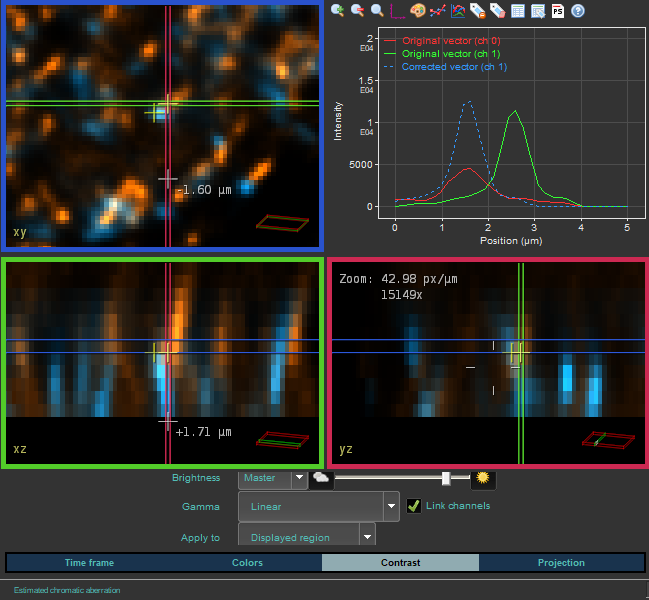The height and width of the screenshot is (600, 649).
Task: Expand the Gamma Linear dropdown
Action: pyautogui.click(x=392, y=507)
